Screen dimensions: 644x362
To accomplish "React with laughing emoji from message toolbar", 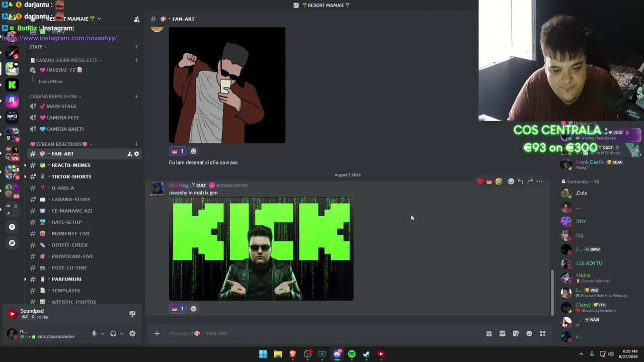I will pos(499,182).
